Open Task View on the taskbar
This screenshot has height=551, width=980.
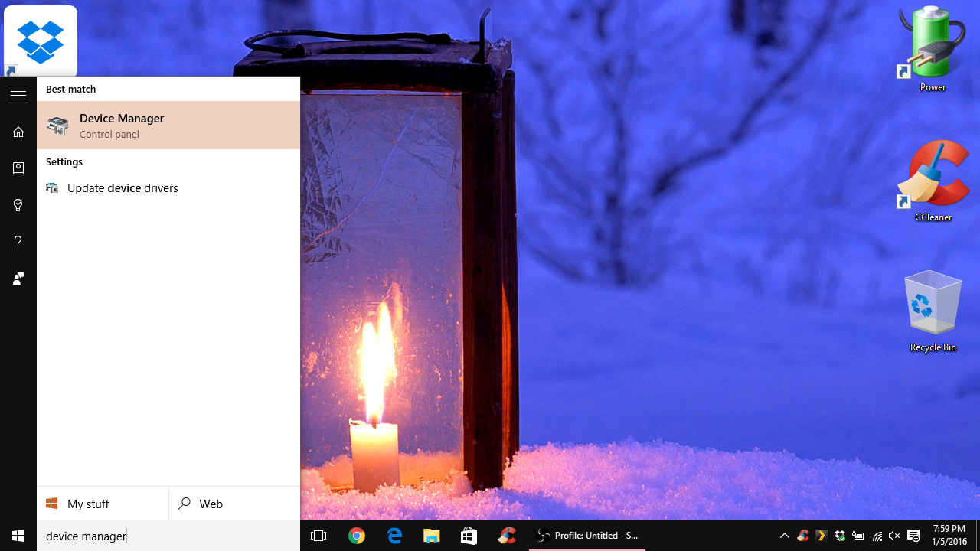[318, 536]
